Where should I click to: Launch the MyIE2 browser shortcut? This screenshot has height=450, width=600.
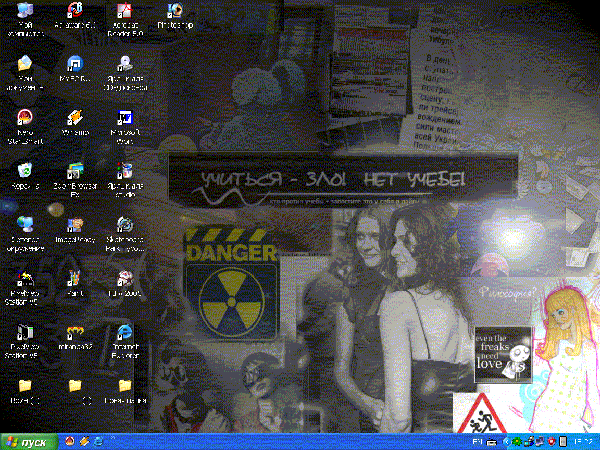coord(75,69)
